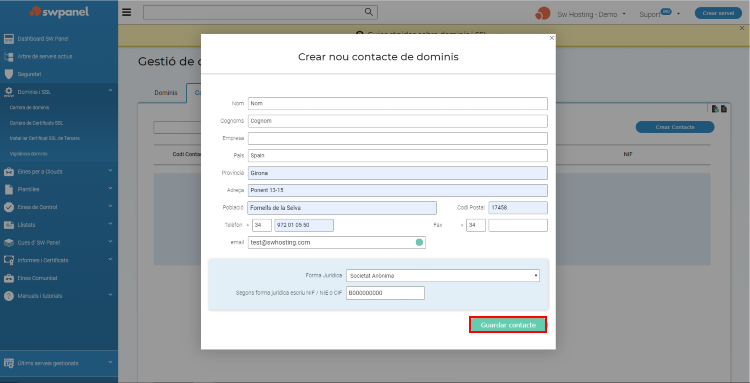Open the Forma Jurídica dropdown
The width and height of the screenshot is (750, 383).
coord(443,275)
